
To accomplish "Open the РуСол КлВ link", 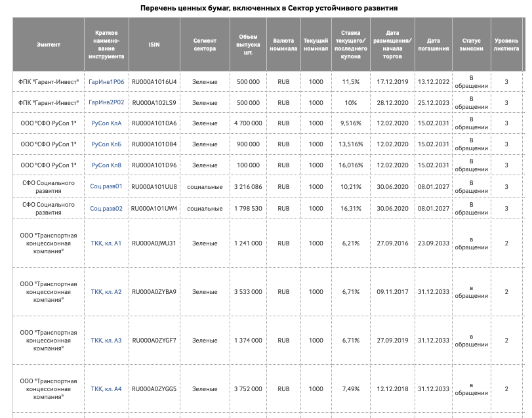I will click(x=106, y=165).
